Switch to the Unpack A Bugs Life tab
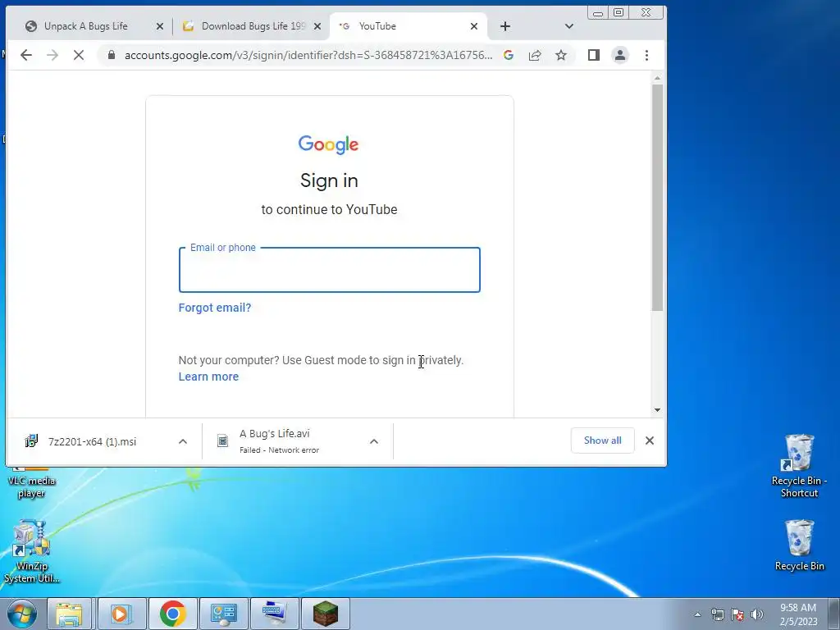This screenshot has height=630, width=840. click(85, 26)
